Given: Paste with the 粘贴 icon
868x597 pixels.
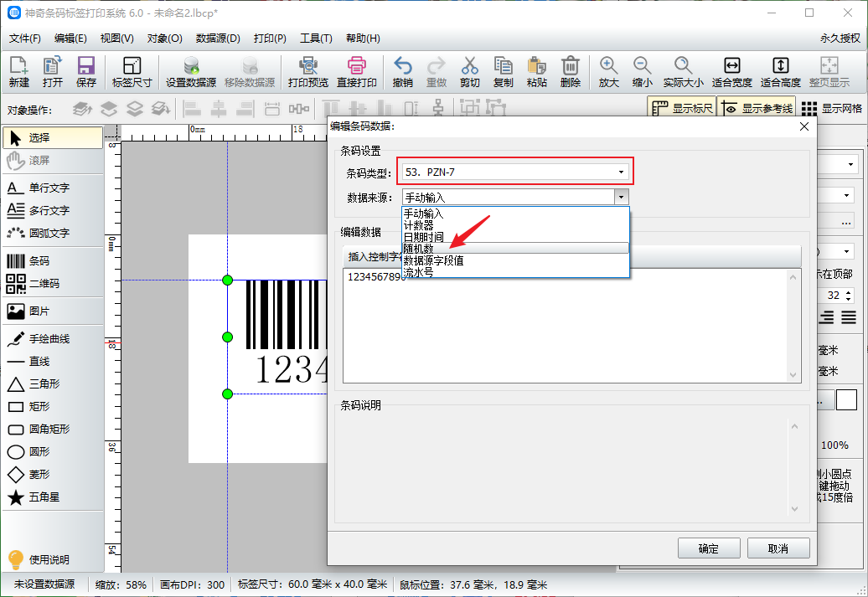Looking at the screenshot, I should point(536,72).
